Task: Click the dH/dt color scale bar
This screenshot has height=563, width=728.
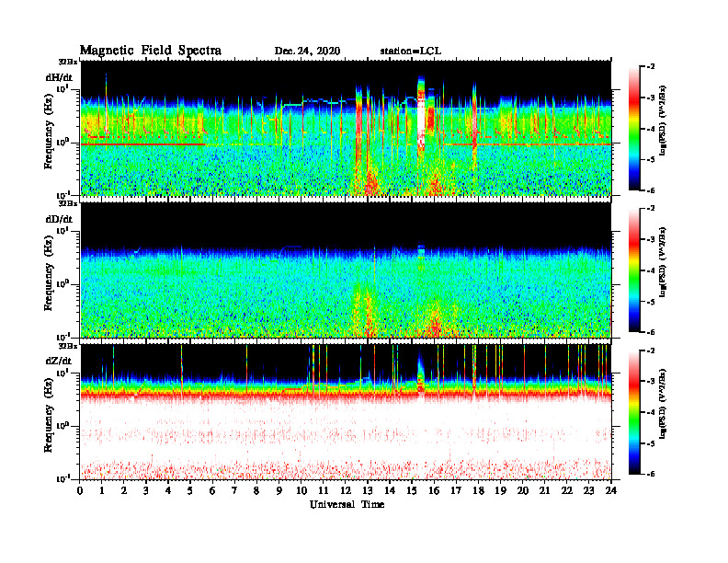Action: click(634, 129)
